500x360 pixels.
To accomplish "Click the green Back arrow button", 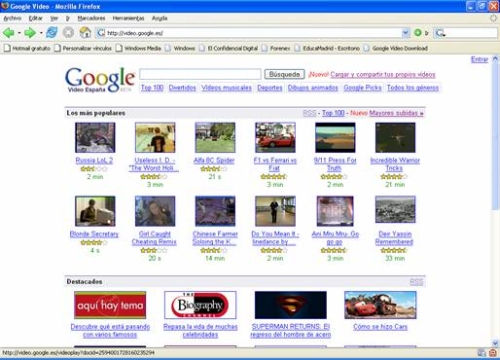I will point(8,33).
